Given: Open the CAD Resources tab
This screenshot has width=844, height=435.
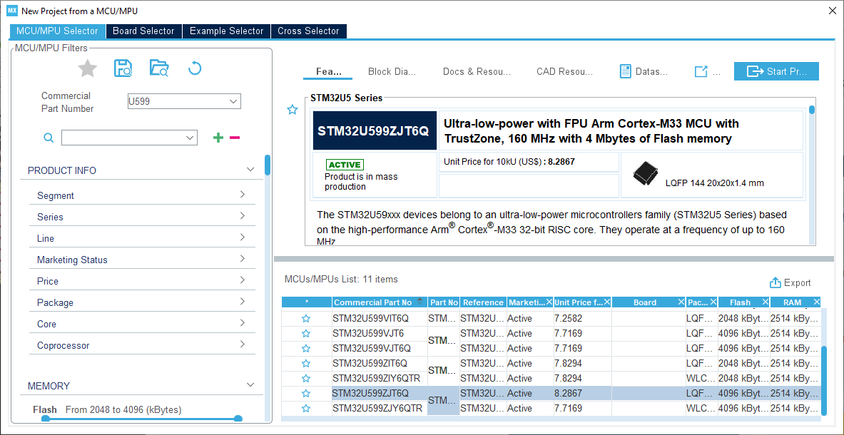Looking at the screenshot, I should [564, 72].
